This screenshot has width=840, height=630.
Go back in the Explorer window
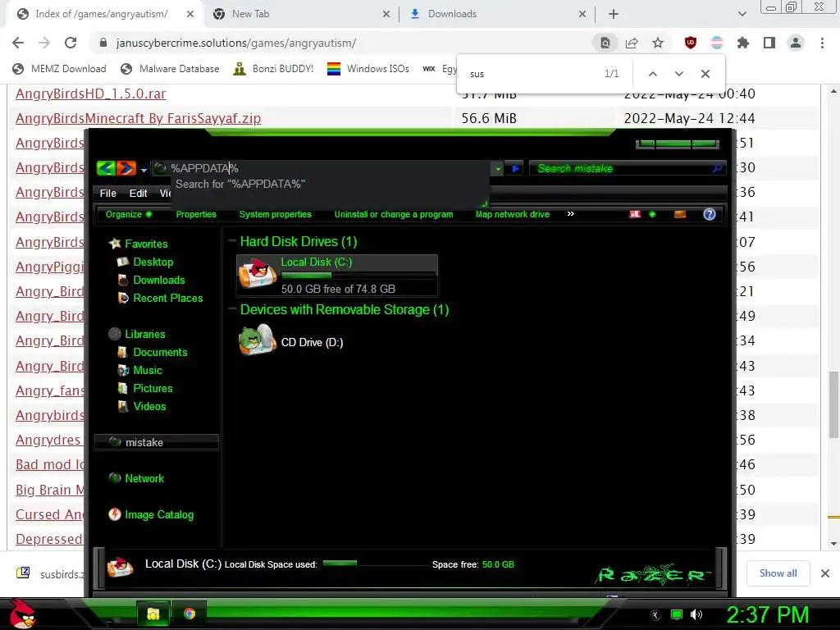[106, 168]
